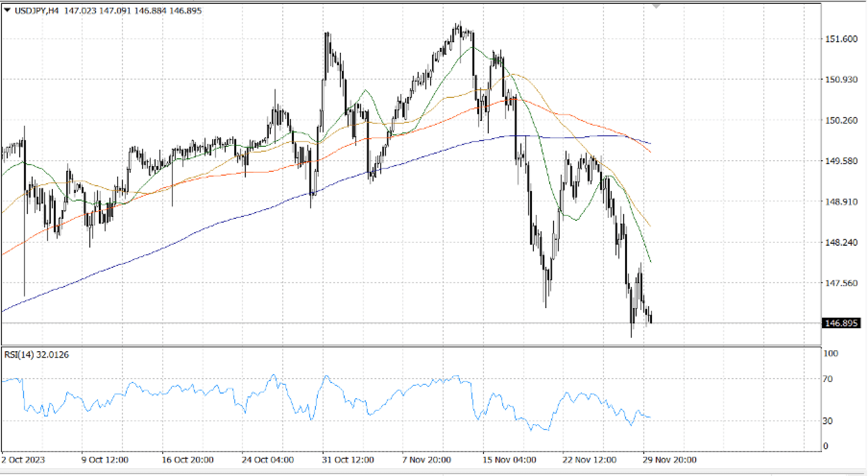This screenshot has height=476, width=868.
Task: Click the gray chart shift marker triangle
Action: tap(656, 6)
